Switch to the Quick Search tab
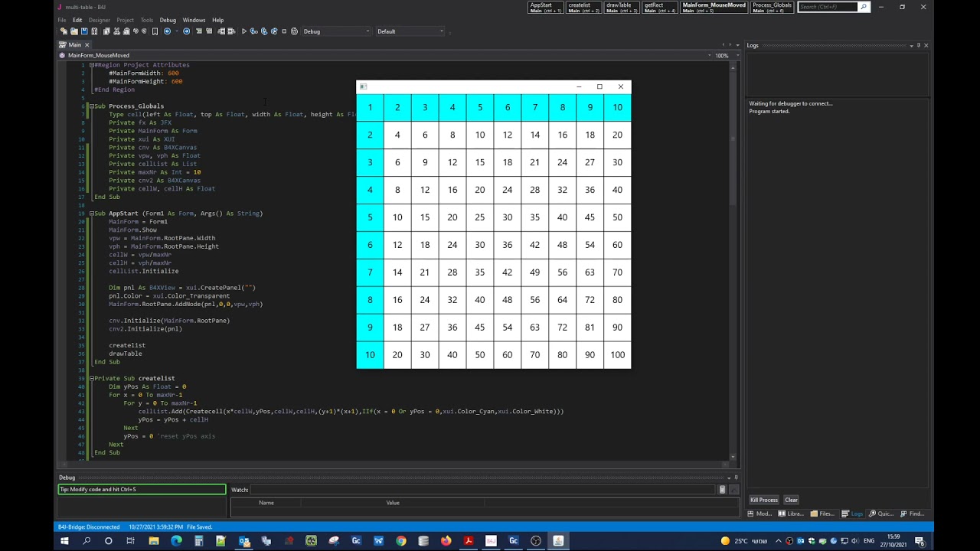This screenshot has height=551, width=980. pos(881,514)
